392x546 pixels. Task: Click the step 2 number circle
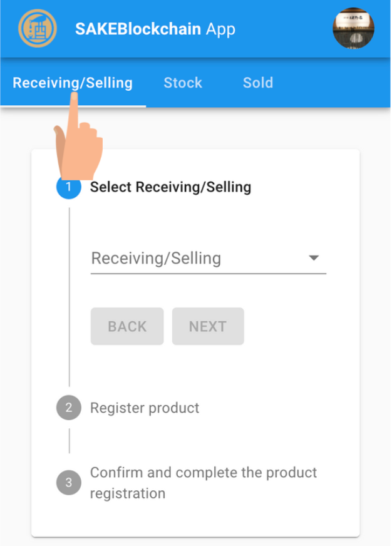69,408
